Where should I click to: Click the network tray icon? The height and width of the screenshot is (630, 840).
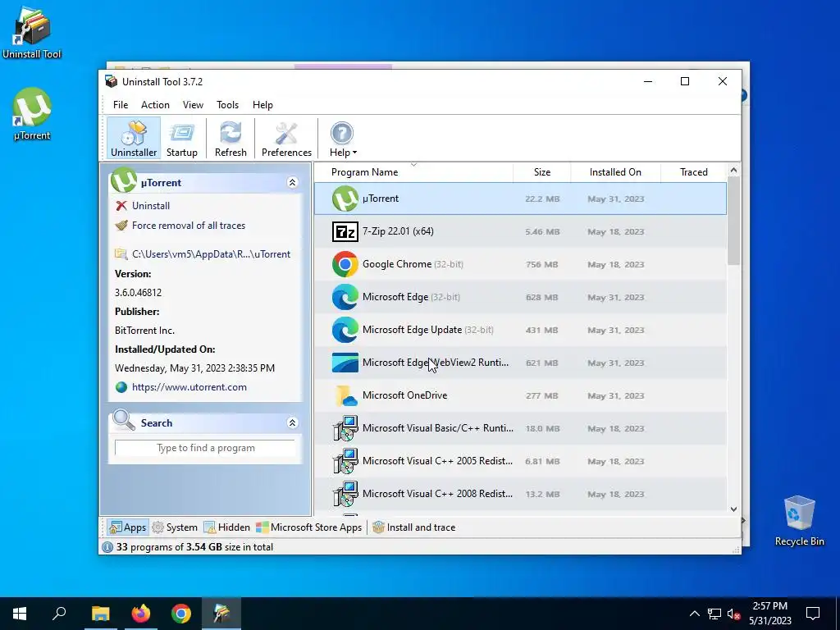coord(714,614)
